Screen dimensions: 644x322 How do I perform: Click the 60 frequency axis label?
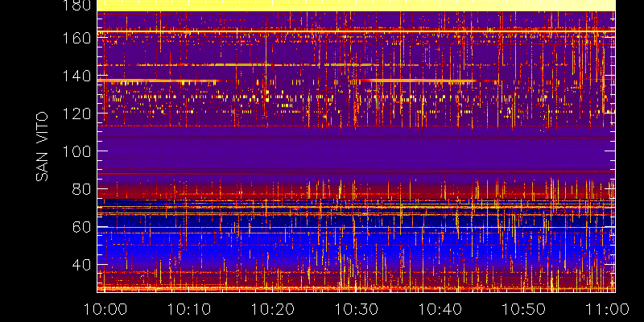(x=81, y=227)
